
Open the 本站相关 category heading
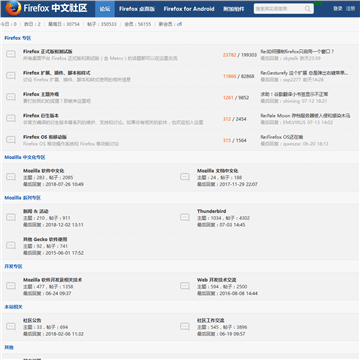click(13, 307)
